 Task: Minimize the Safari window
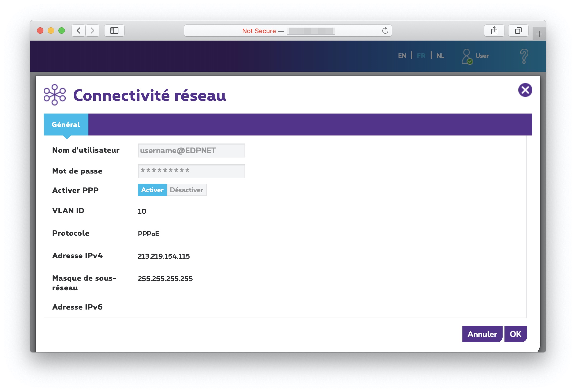(51, 31)
